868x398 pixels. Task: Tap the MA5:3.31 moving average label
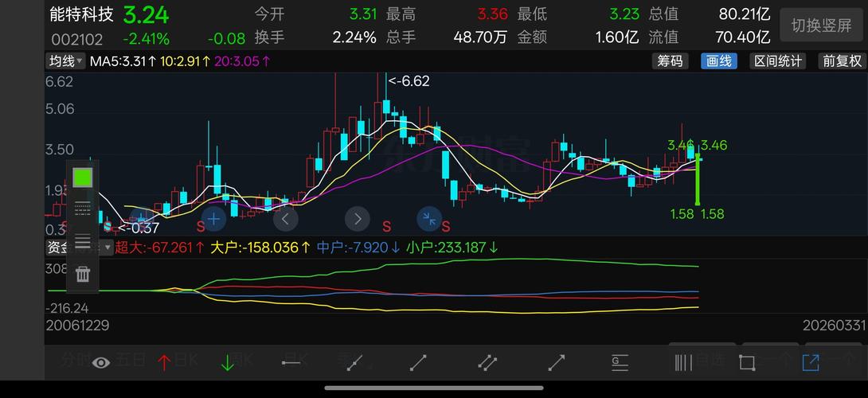(x=124, y=60)
